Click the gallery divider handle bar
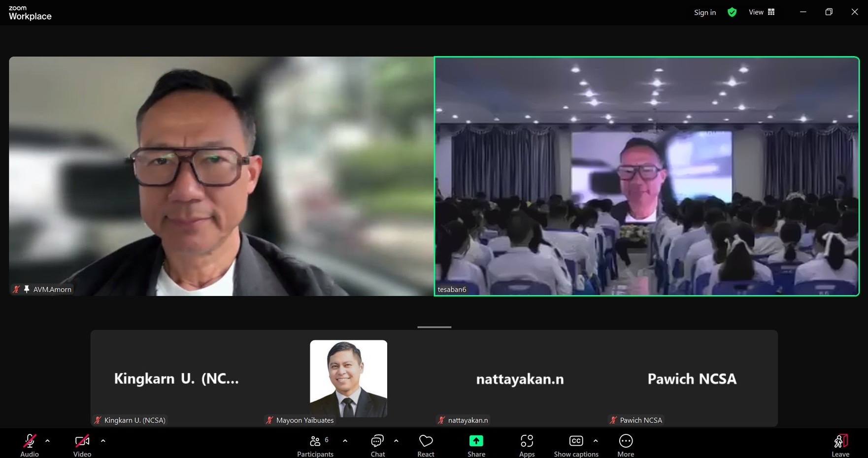868x458 pixels. (434, 327)
